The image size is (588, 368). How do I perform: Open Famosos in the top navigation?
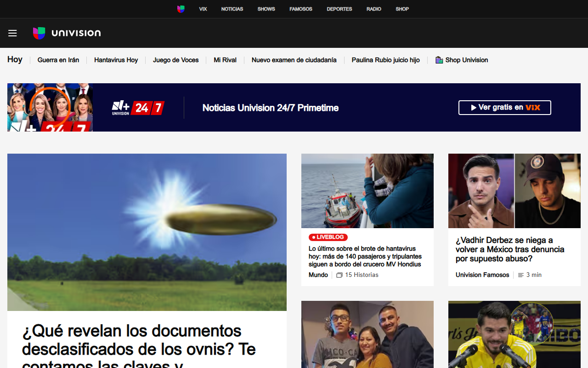(301, 9)
